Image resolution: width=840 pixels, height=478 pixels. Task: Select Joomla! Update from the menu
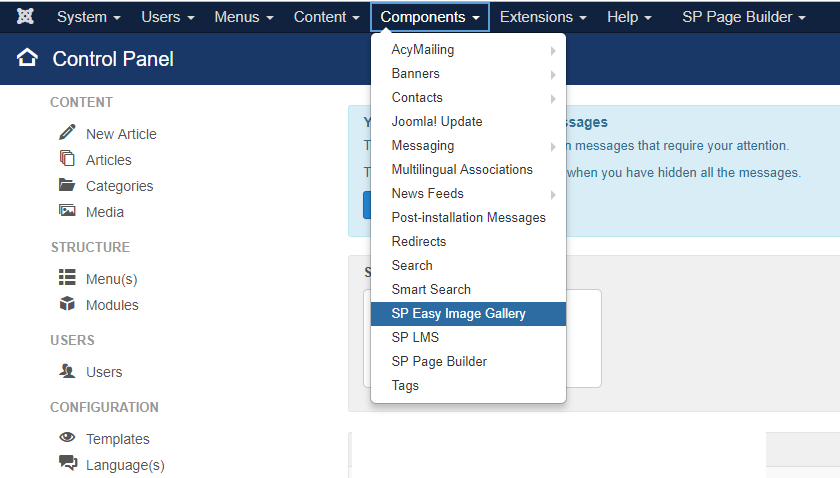(x=437, y=122)
